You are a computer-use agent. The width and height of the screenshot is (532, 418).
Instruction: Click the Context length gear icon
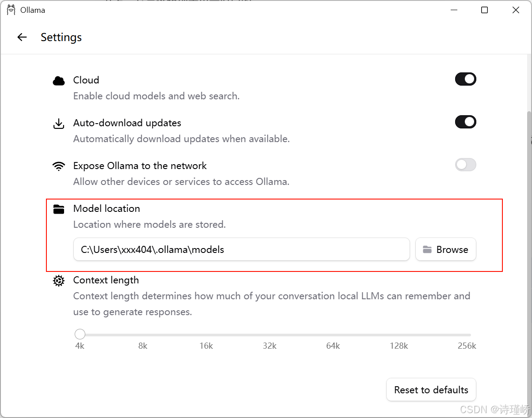click(58, 281)
